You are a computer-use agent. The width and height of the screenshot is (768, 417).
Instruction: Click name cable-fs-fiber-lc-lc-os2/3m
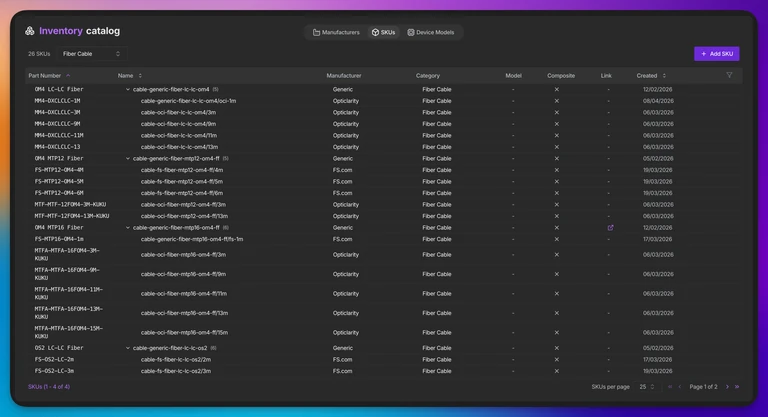176,371
